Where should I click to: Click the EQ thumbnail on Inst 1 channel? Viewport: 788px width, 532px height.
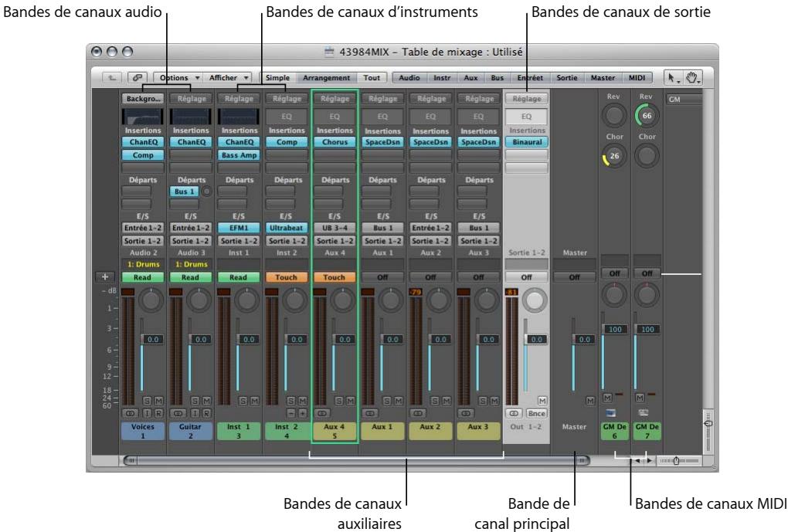[x=239, y=117]
